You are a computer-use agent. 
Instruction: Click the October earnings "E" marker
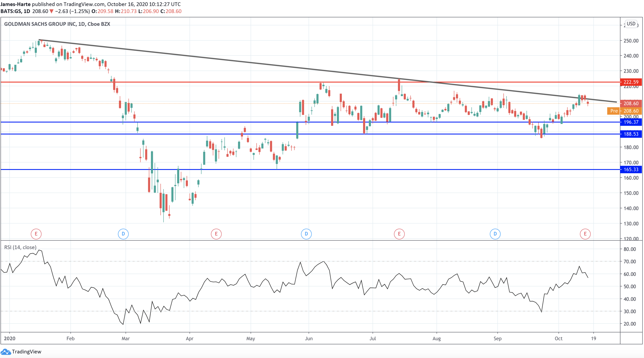[x=586, y=234]
